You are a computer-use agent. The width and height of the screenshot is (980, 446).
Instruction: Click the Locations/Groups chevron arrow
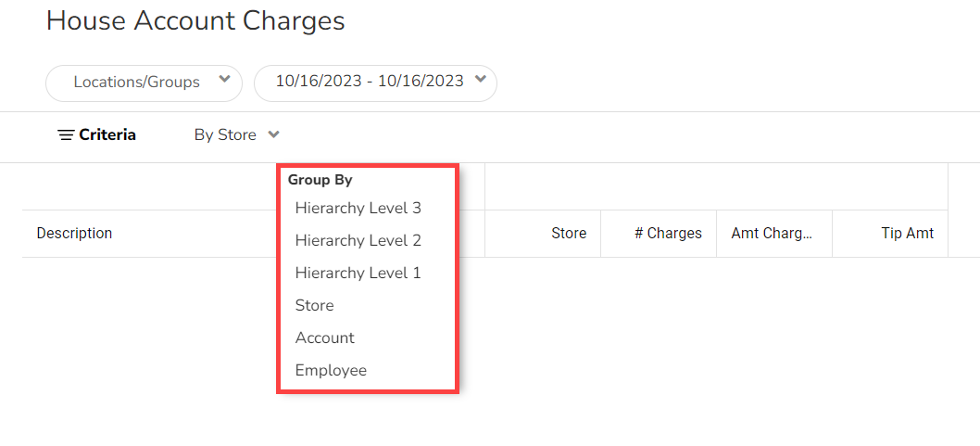(x=224, y=81)
